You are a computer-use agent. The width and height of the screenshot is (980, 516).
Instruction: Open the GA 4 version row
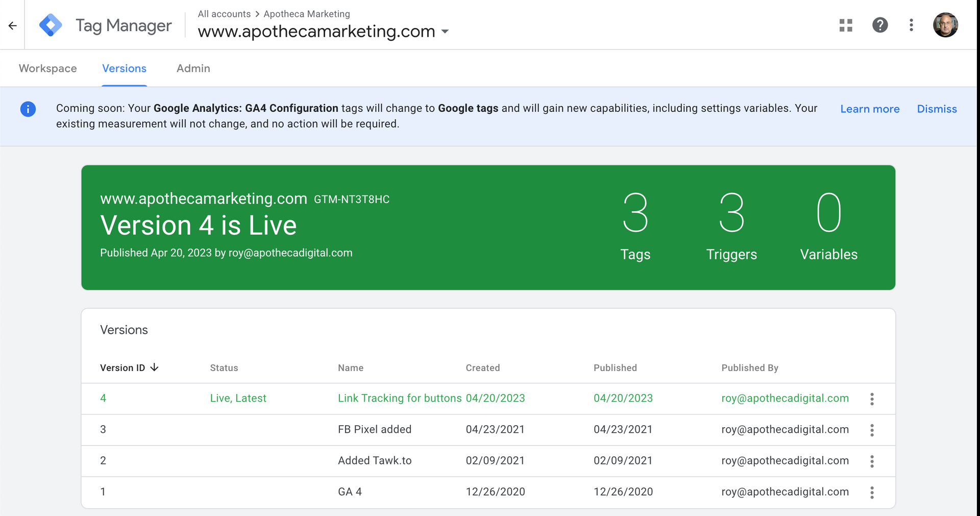point(488,492)
